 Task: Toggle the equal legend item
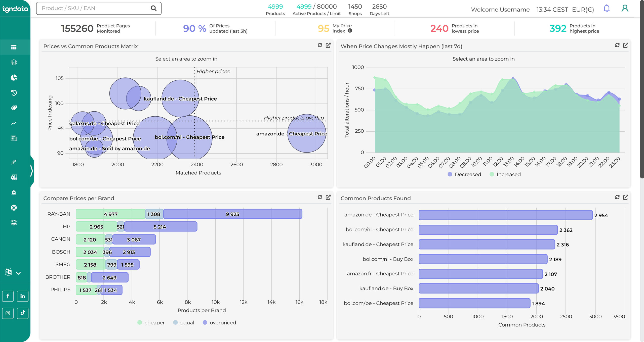pyautogui.click(x=184, y=322)
